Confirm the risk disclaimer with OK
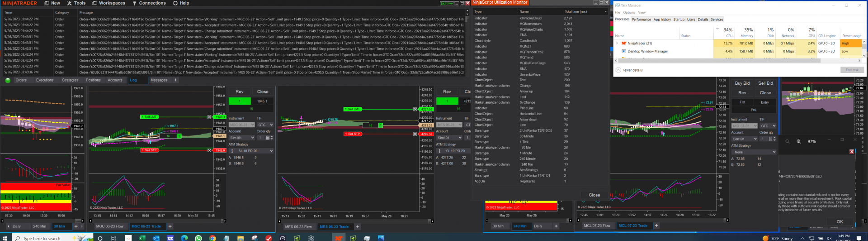The image size is (868, 241). pyautogui.click(x=840, y=222)
